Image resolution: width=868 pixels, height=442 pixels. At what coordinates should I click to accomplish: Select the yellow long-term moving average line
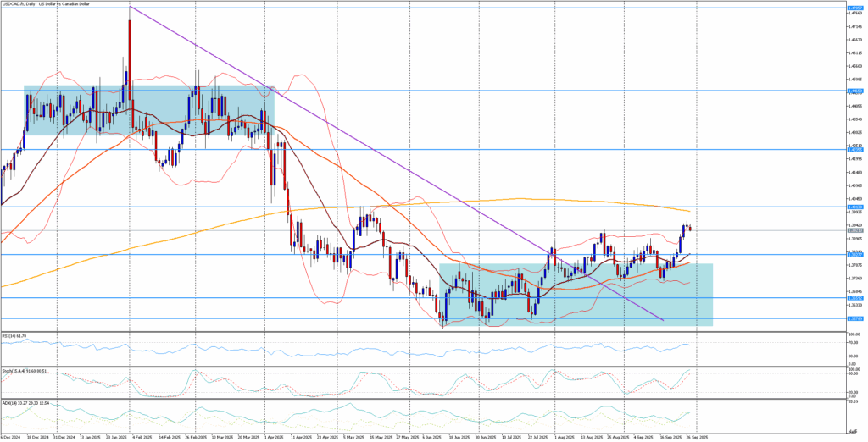tap(509, 200)
